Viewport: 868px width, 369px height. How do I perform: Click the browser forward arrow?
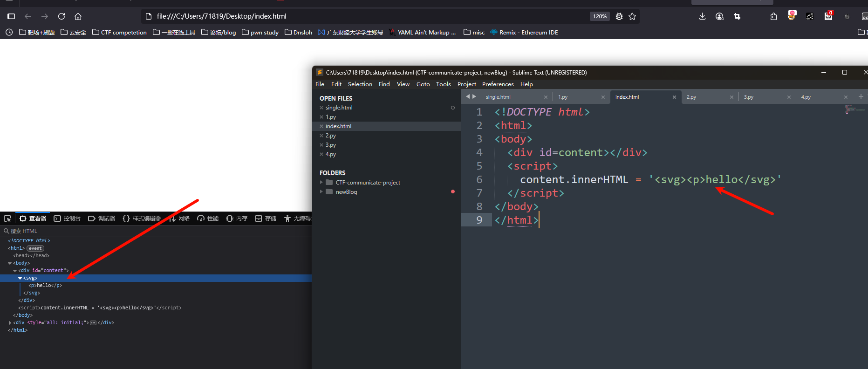tap(45, 16)
